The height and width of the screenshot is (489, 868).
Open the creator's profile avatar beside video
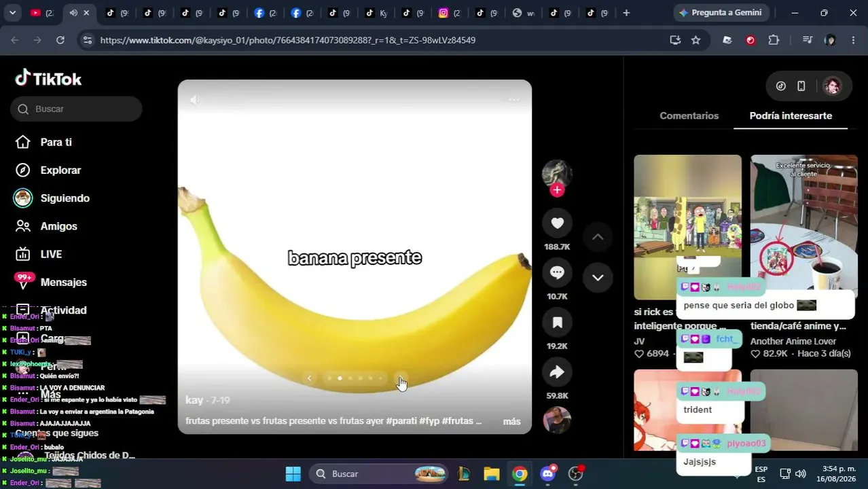(557, 174)
